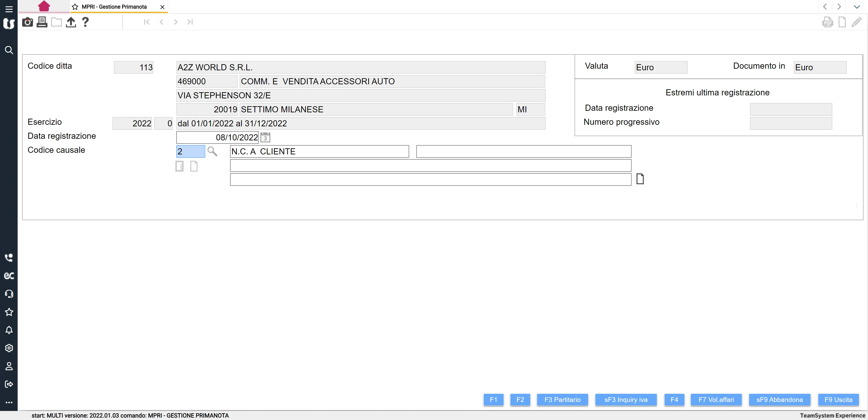Viewport: 868px width, 420px height.
Task: Click the upload arrow toolbar icon
Action: click(71, 22)
